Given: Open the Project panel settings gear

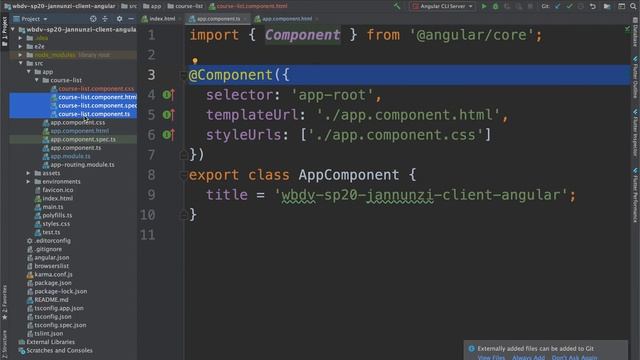Looking at the screenshot, I should tap(119, 19).
